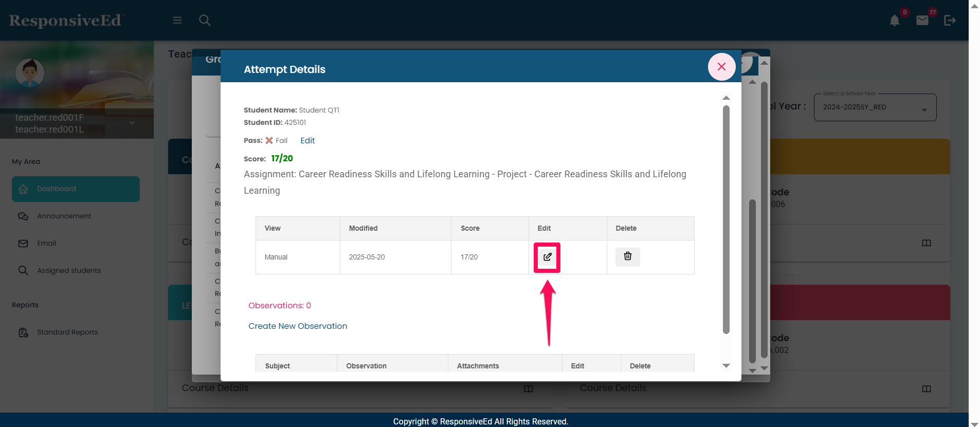This screenshot has width=980, height=427.
Task: Open Dashboard in the sidebar
Action: [76, 189]
